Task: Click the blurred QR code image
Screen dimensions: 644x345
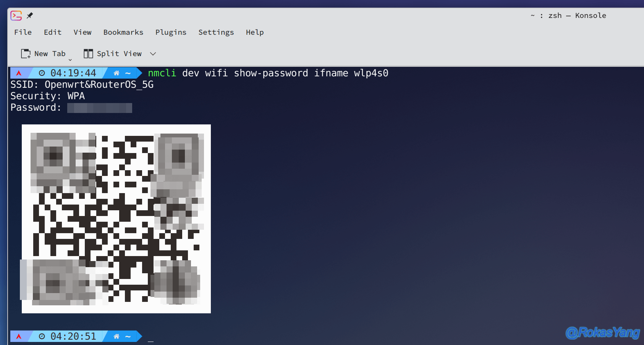Action: (116, 219)
